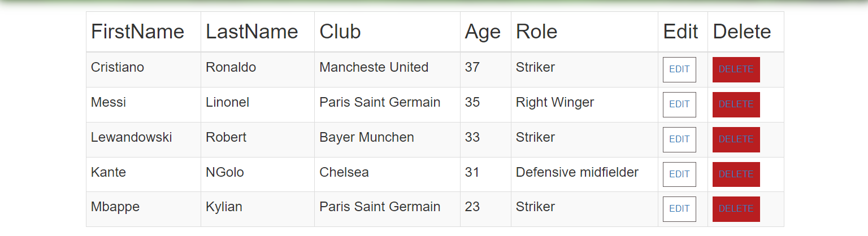The height and width of the screenshot is (236, 868).
Task: Click Edit button for Messi row
Action: [679, 104]
